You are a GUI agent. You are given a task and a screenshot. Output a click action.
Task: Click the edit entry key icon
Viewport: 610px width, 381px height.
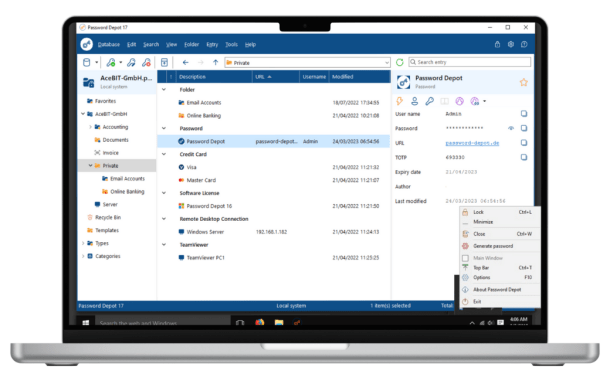pyautogui.click(x=131, y=62)
